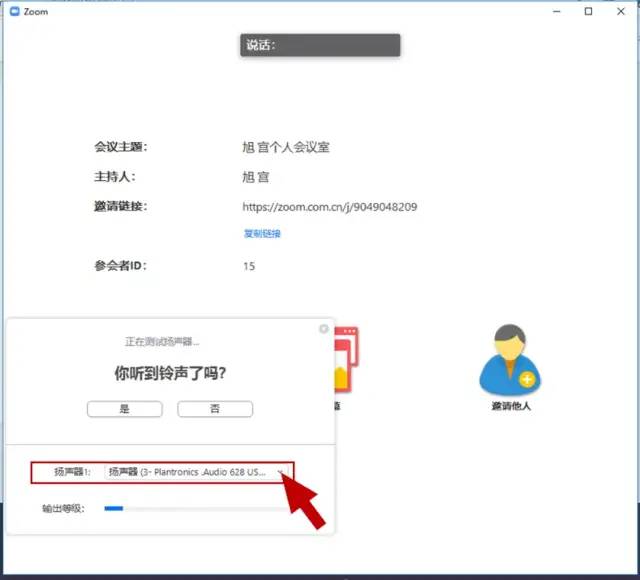This screenshot has width=640, height=580.
Task: Click the 参会者ID label
Action: point(120,266)
